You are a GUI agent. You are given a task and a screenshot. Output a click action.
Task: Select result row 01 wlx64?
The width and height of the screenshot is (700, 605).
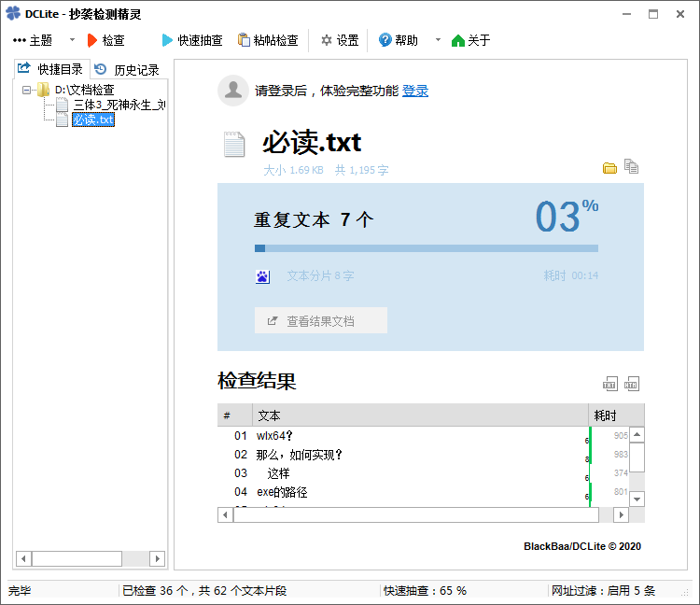point(423,436)
